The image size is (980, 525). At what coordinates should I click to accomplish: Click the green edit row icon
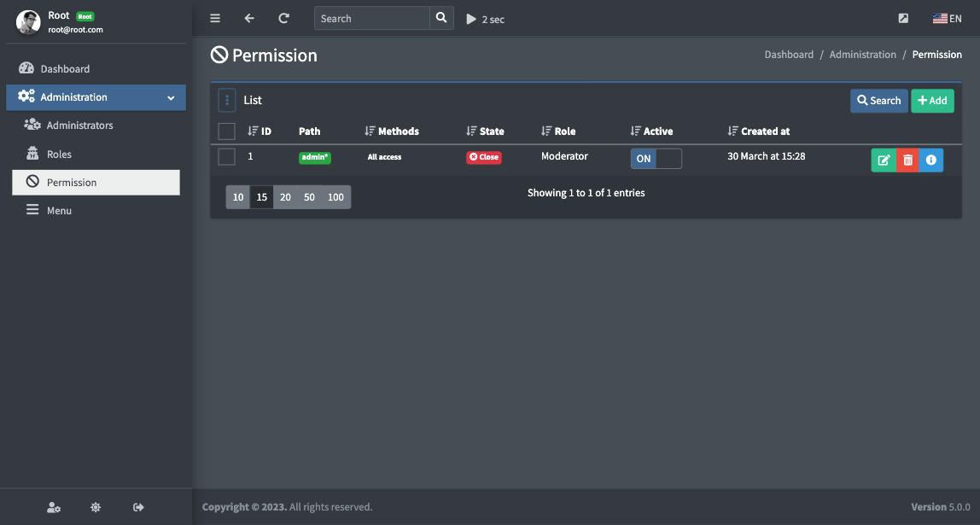pyautogui.click(x=884, y=160)
